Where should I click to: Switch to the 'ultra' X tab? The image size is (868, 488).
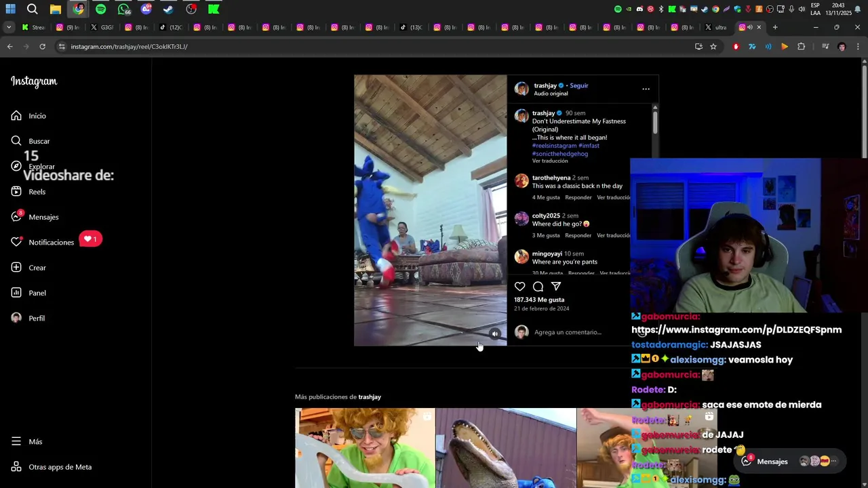pos(717,27)
